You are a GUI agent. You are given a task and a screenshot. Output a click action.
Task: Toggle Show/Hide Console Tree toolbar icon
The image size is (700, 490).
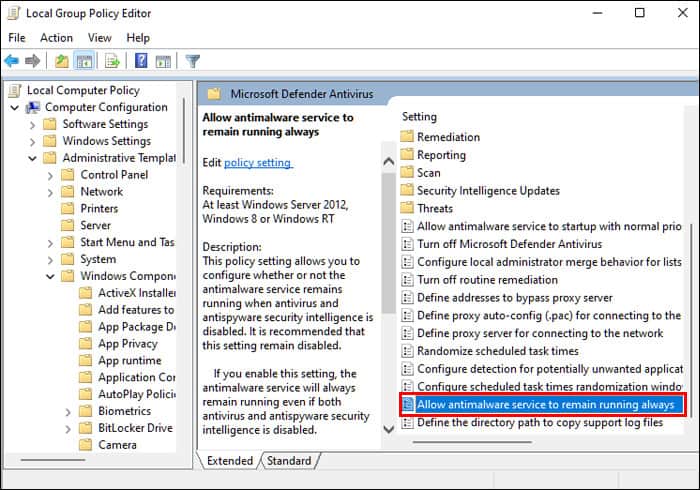[x=85, y=61]
